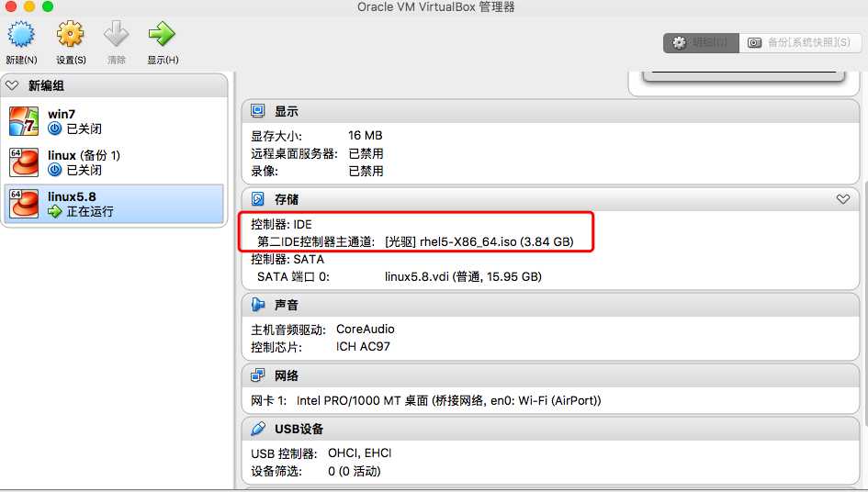Open the 显示 section header link

[287, 111]
